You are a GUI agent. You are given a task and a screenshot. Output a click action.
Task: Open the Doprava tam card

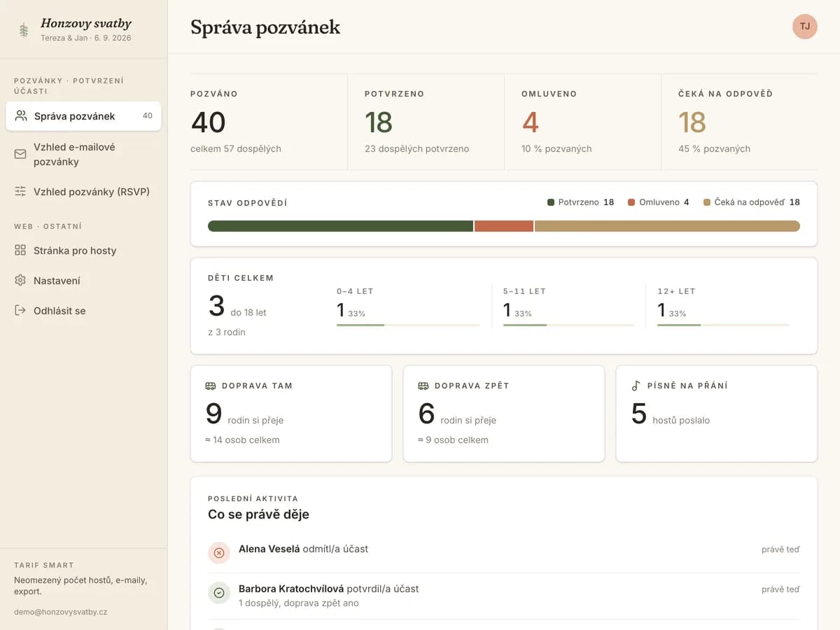coord(291,414)
